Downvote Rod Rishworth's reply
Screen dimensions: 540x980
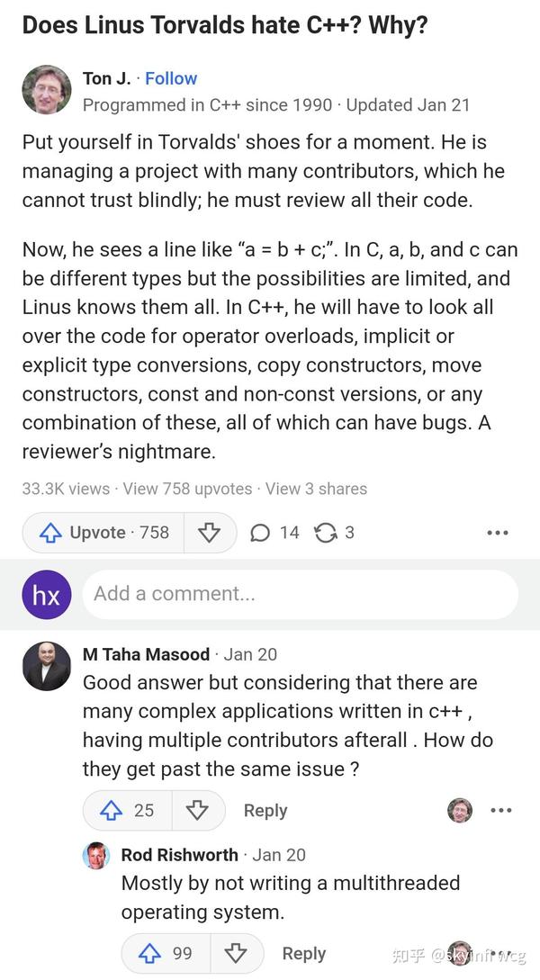pyautogui.click(x=236, y=954)
